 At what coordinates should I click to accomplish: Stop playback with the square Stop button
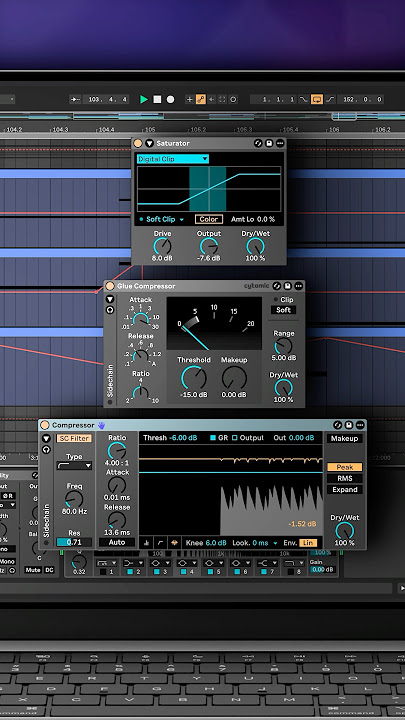(157, 99)
